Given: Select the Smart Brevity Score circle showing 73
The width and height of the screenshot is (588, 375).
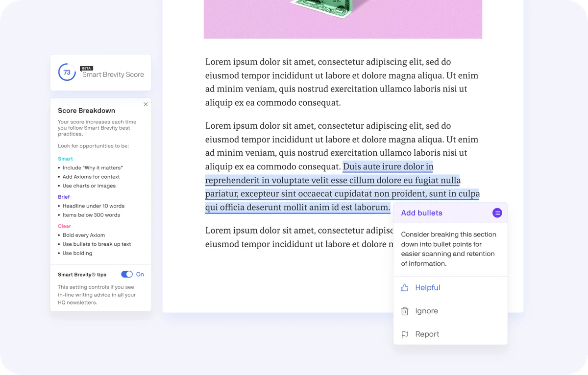Looking at the screenshot, I should [67, 72].
